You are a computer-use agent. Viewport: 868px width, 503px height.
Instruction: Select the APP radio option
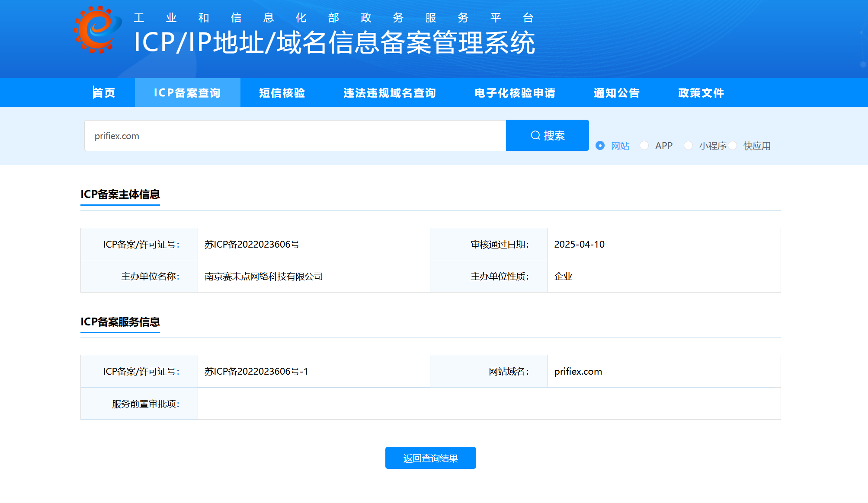(x=644, y=146)
